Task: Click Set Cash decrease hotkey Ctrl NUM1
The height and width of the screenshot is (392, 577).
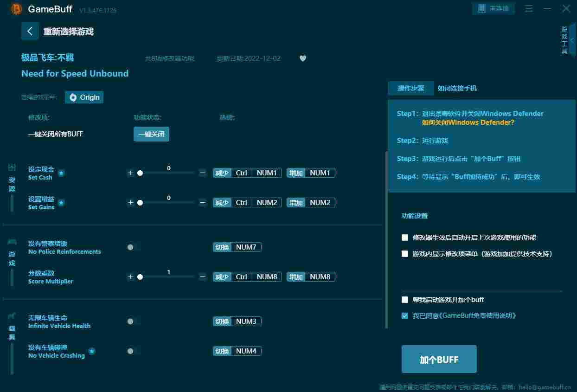Action: pyautogui.click(x=247, y=173)
